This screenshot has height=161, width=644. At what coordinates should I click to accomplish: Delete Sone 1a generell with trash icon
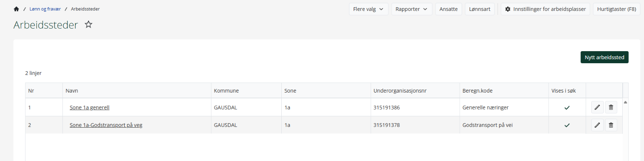pyautogui.click(x=611, y=107)
